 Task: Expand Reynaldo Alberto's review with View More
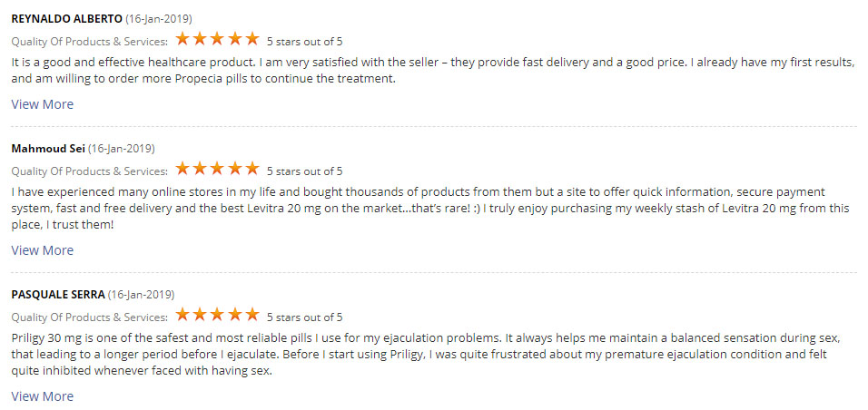43,104
